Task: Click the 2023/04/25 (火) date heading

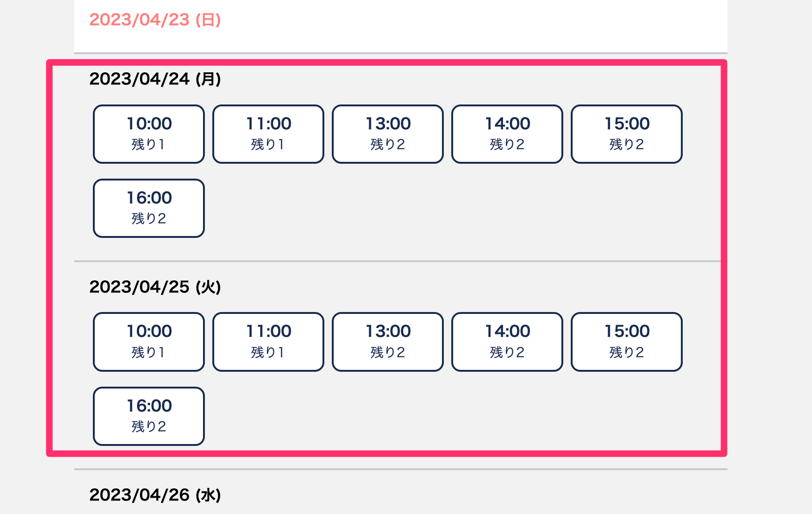Action: [x=155, y=287]
